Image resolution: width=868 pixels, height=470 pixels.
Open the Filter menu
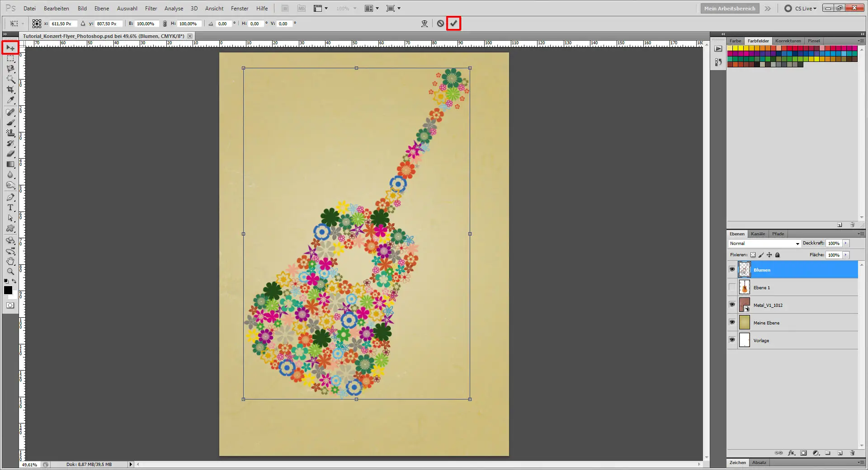tap(151, 9)
